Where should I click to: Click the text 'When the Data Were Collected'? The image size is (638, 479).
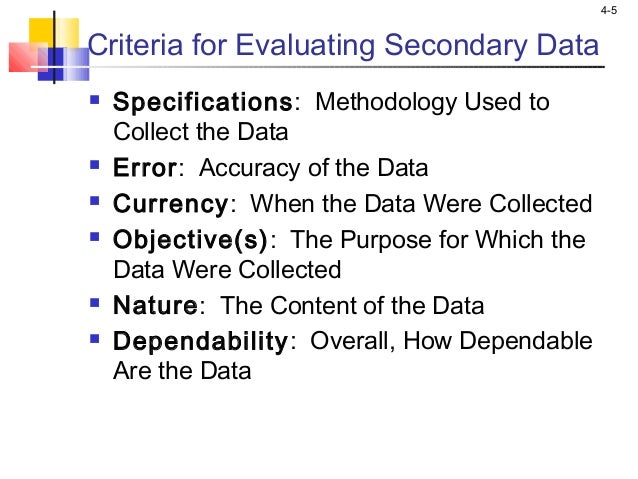pos(421,203)
